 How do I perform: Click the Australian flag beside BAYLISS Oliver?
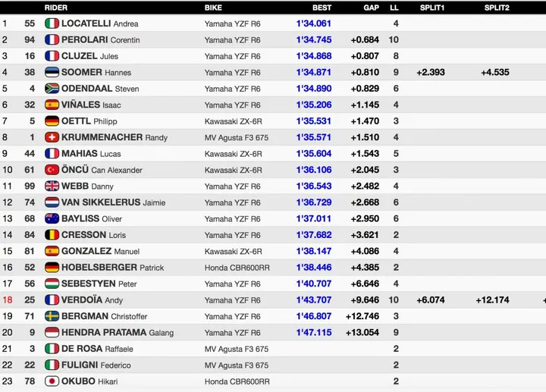click(x=52, y=218)
